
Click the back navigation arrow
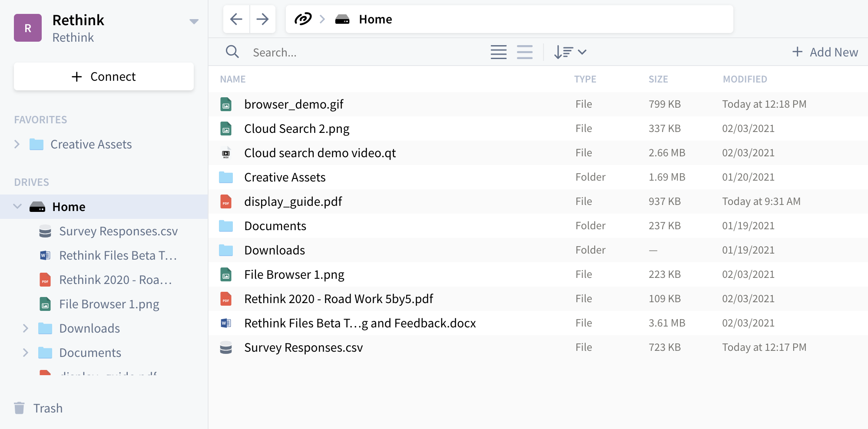coord(236,19)
